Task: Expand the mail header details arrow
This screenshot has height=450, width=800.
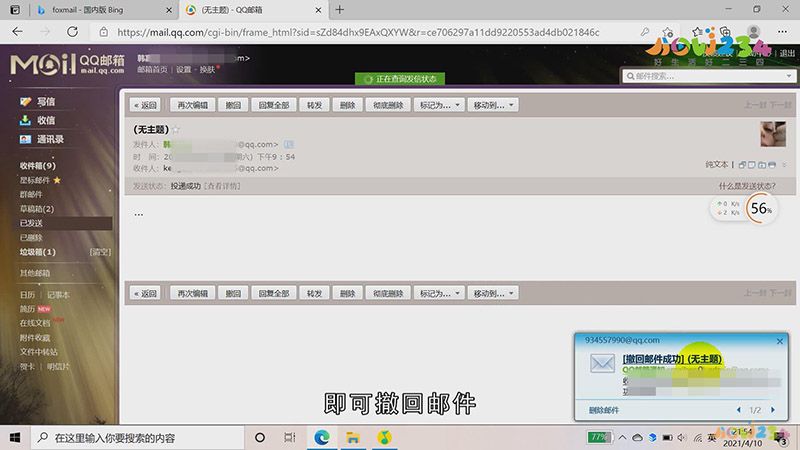Action: 784,165
